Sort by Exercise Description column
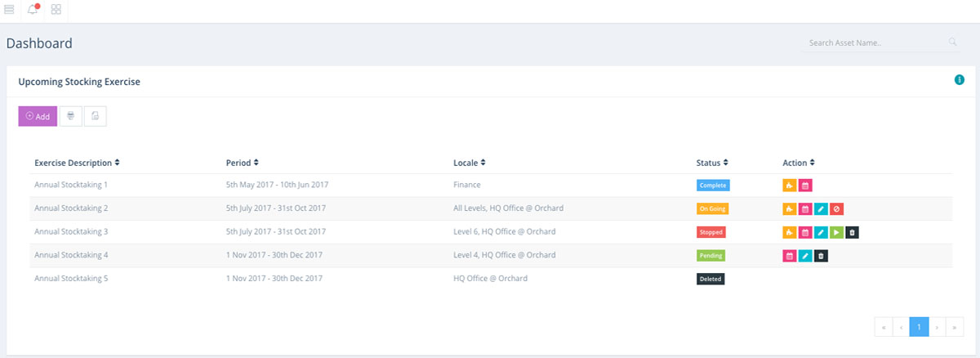 point(77,163)
